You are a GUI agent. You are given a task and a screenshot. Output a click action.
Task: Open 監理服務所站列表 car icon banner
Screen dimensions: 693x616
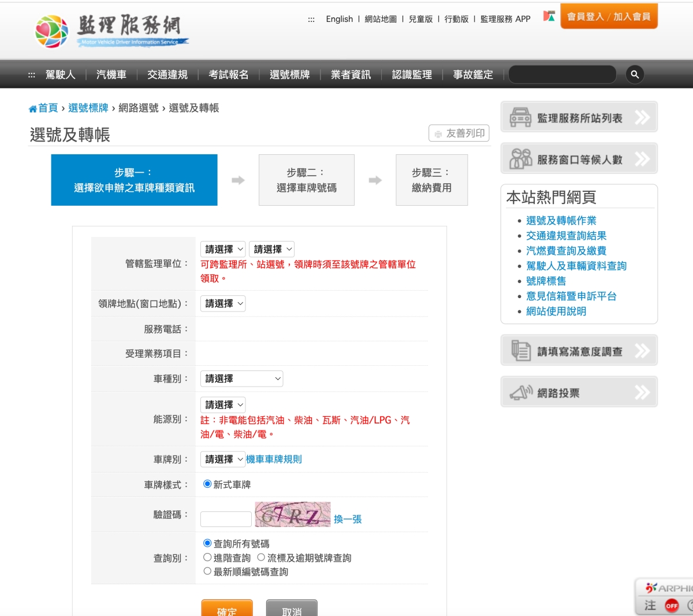(x=520, y=117)
